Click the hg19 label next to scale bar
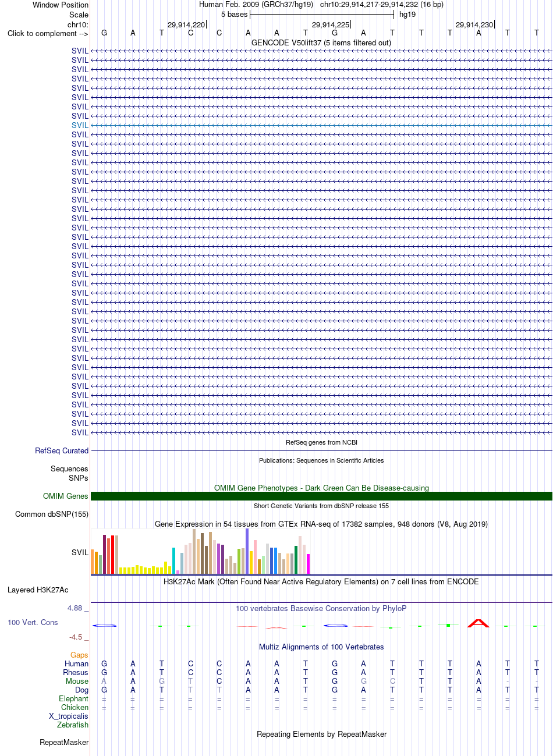 click(407, 14)
